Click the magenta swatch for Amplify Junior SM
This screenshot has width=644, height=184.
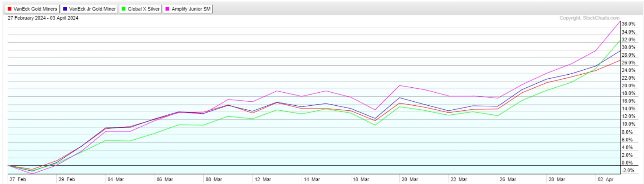(x=167, y=9)
